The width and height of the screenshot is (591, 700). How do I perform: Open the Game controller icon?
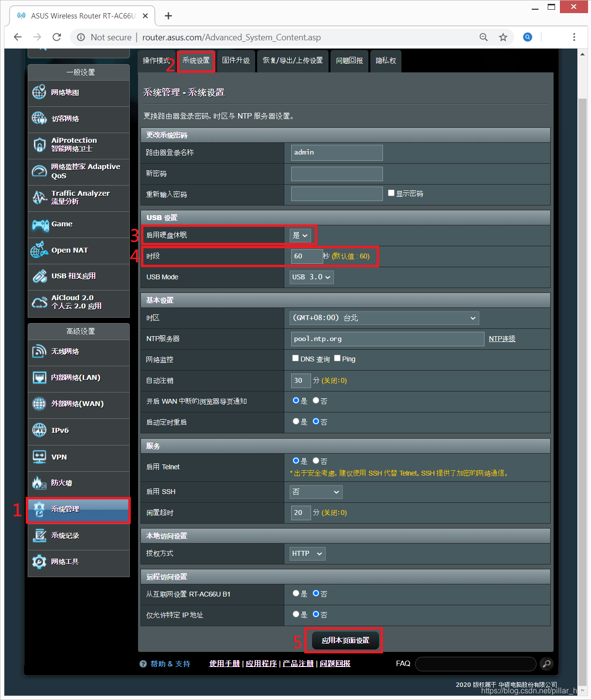(40, 224)
